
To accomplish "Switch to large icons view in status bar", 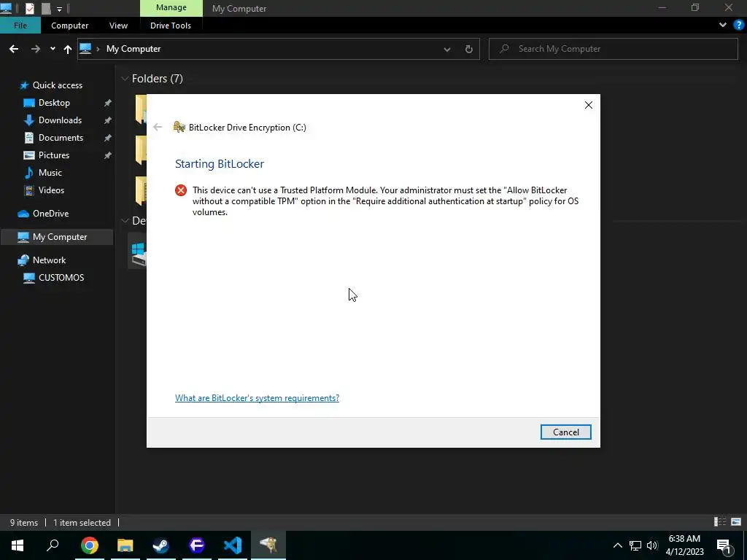I will point(736,522).
